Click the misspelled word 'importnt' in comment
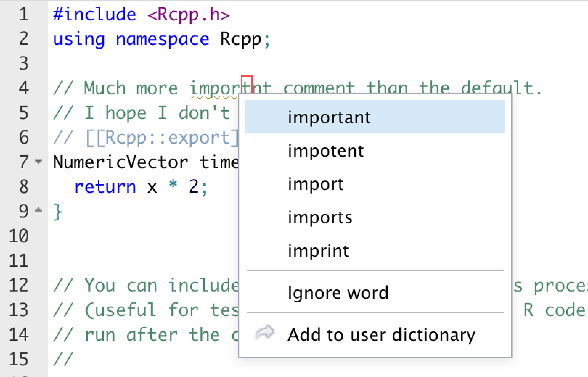Screen dimensions: 588x377 coord(215,88)
